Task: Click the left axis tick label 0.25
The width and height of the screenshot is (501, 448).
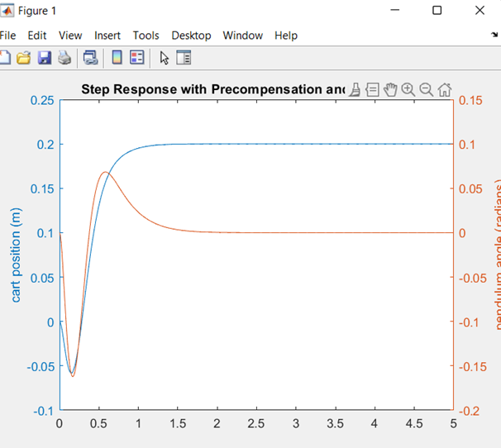Action: tap(42, 101)
